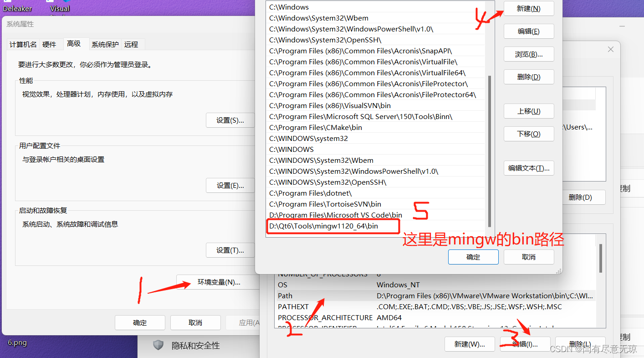Click 上移(U) to move path entry up
The height and width of the screenshot is (358, 644).
[x=529, y=111]
